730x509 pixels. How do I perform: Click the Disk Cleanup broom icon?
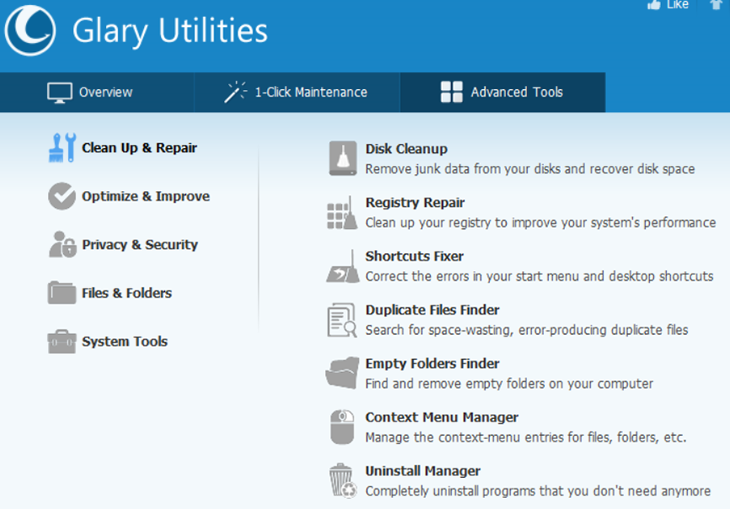(343, 158)
